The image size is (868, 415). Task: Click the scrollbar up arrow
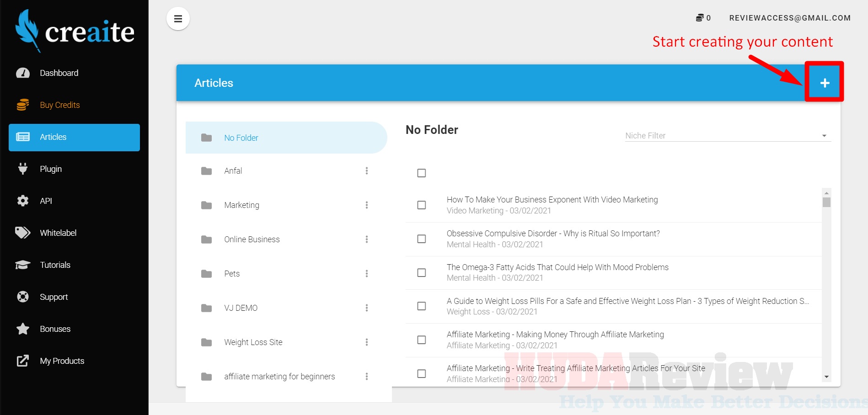point(826,193)
